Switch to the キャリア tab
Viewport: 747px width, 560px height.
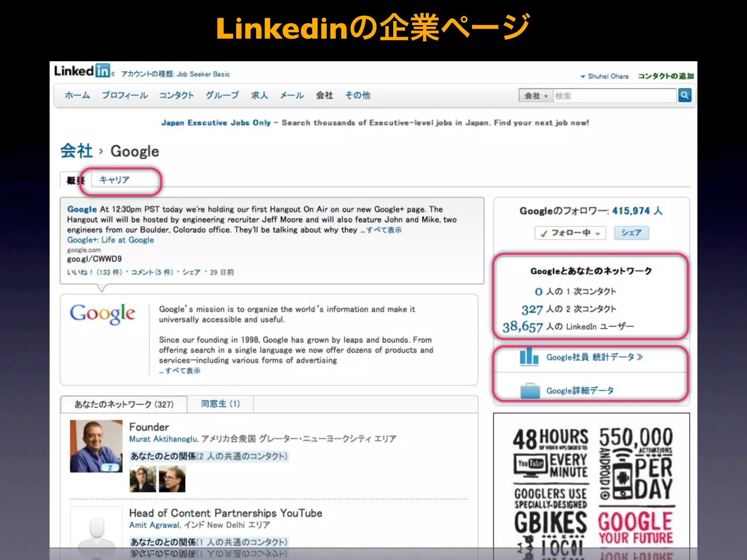tap(114, 180)
